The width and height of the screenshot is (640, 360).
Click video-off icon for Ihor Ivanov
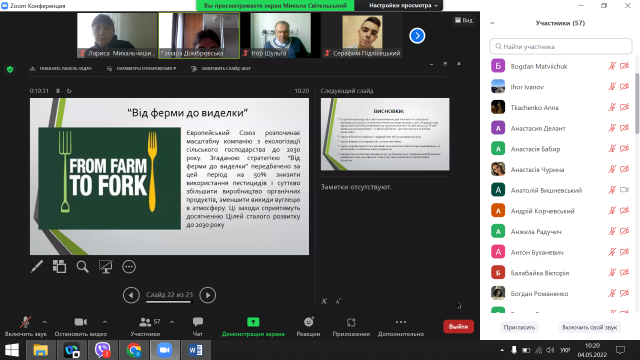(624, 87)
